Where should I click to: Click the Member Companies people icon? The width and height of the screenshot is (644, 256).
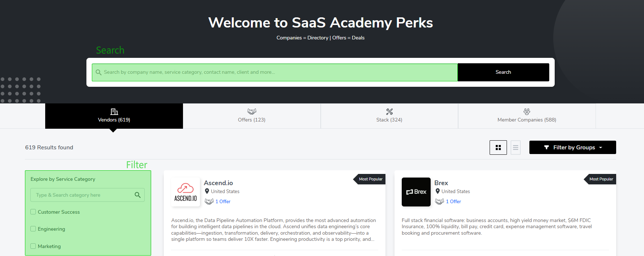pos(527,112)
